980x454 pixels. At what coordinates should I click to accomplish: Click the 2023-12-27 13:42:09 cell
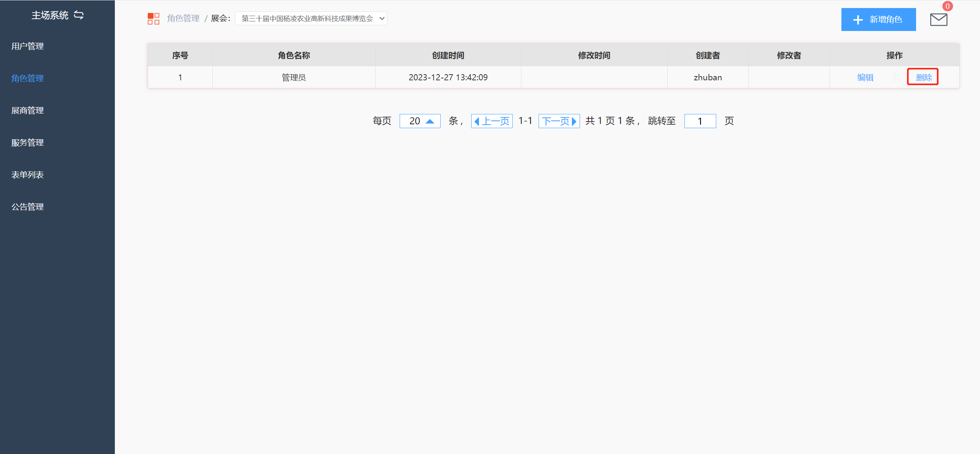448,77
